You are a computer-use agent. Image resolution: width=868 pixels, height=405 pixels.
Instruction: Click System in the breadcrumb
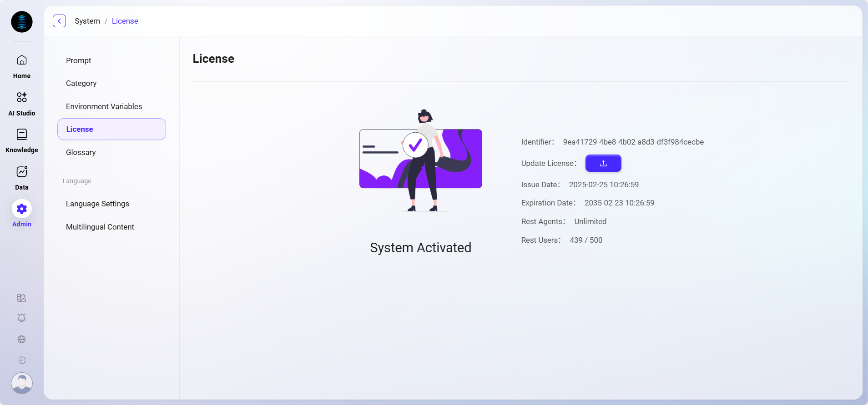(x=87, y=21)
